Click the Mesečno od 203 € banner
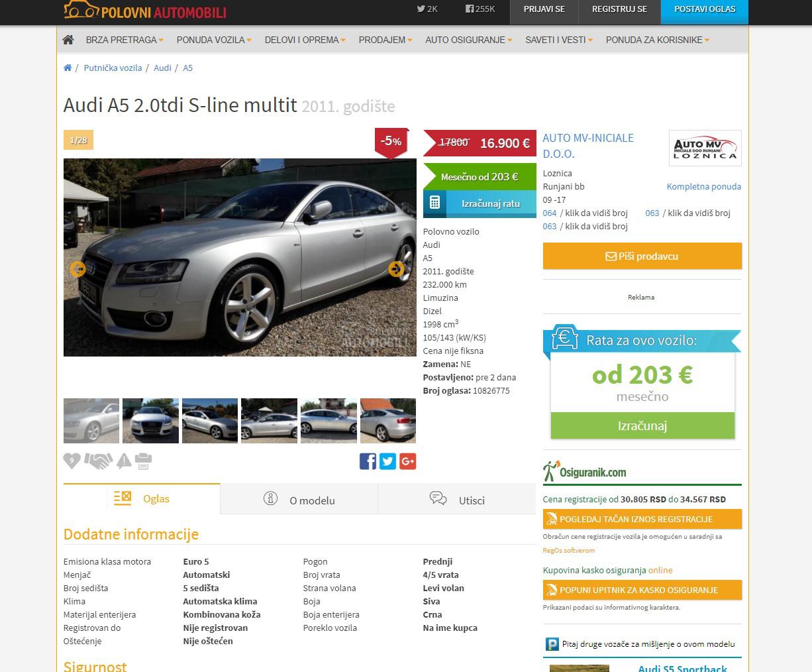The height and width of the screenshot is (672, 812). point(480,176)
